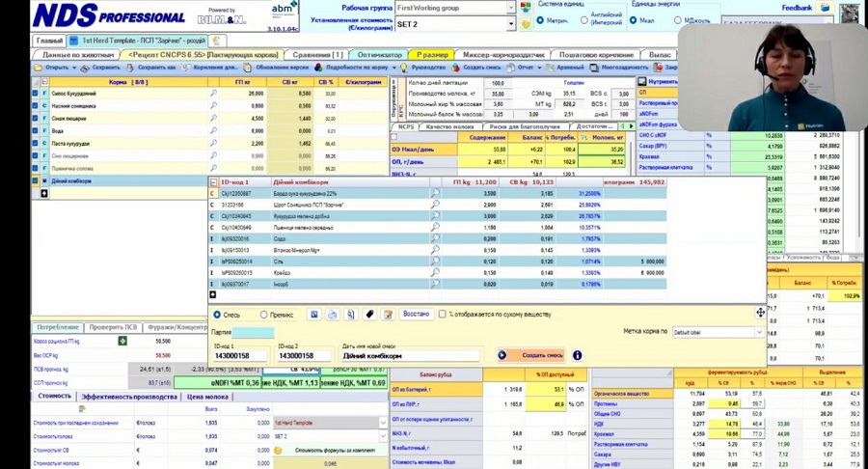Select the Премикс radio button

coord(263,315)
